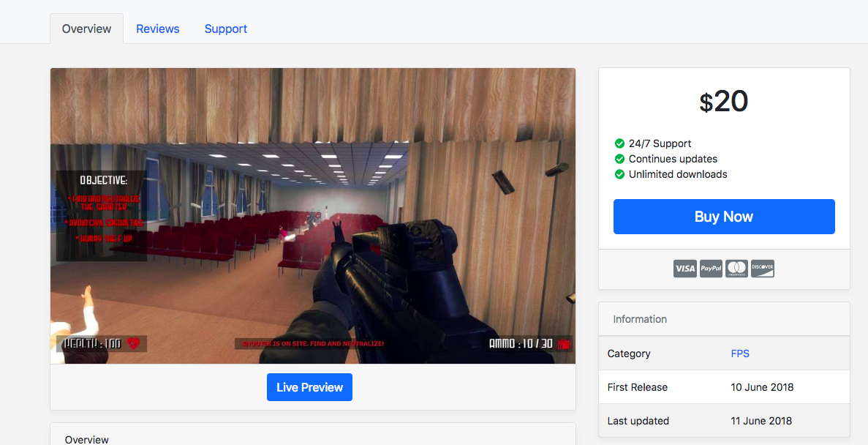The image size is (868, 445).
Task: Click the checkmark beside Unlimited downloads
Action: tap(619, 174)
